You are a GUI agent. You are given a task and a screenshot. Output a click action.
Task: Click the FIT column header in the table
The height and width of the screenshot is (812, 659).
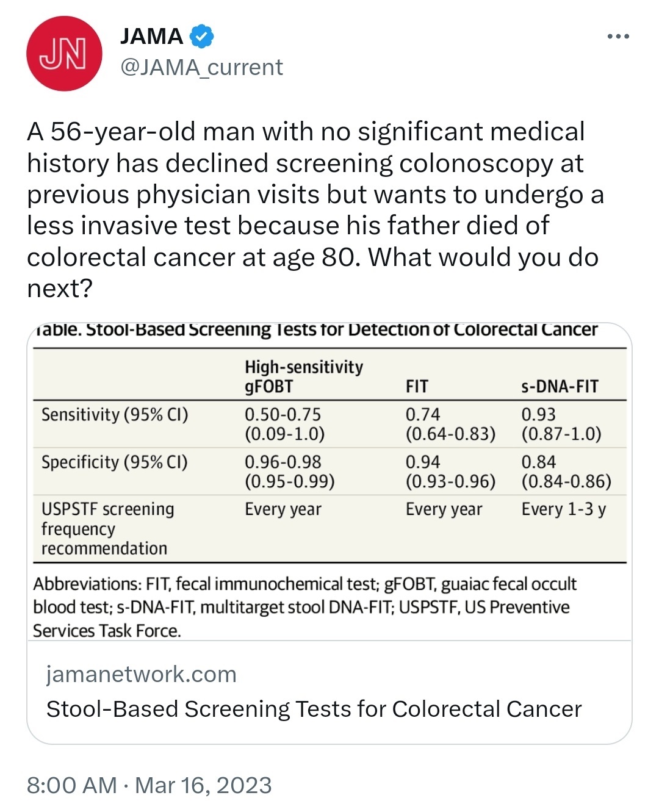pos(417,386)
